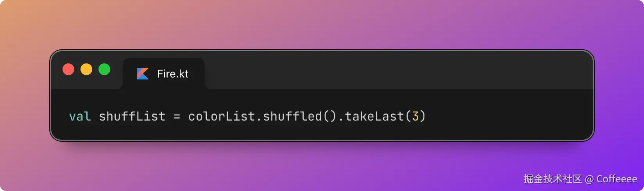Click the takeLast method name
The height and width of the screenshot is (191, 644).
[x=374, y=116]
